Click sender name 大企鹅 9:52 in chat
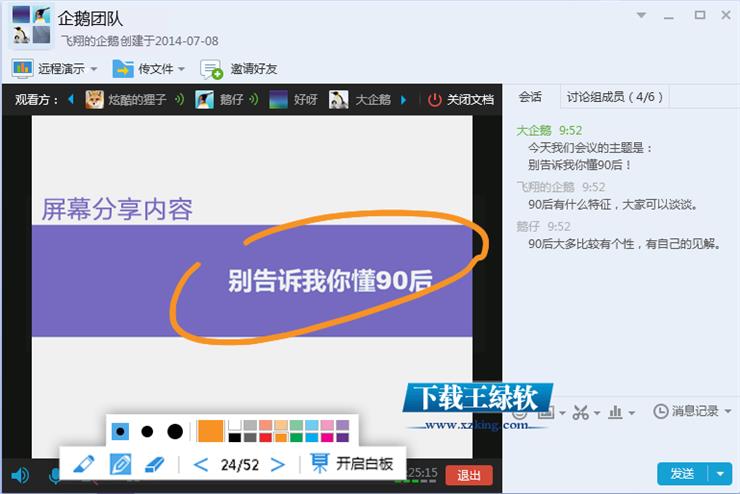 (549, 130)
